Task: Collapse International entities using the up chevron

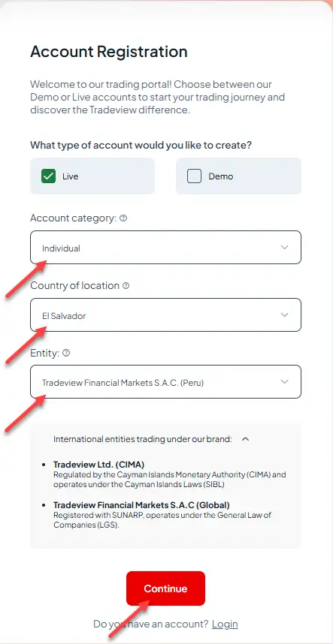Action: (x=246, y=439)
